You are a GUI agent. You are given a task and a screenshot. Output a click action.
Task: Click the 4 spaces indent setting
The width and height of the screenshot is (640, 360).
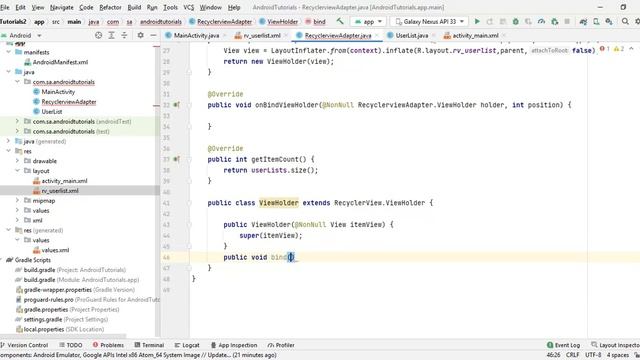click(x=618, y=355)
